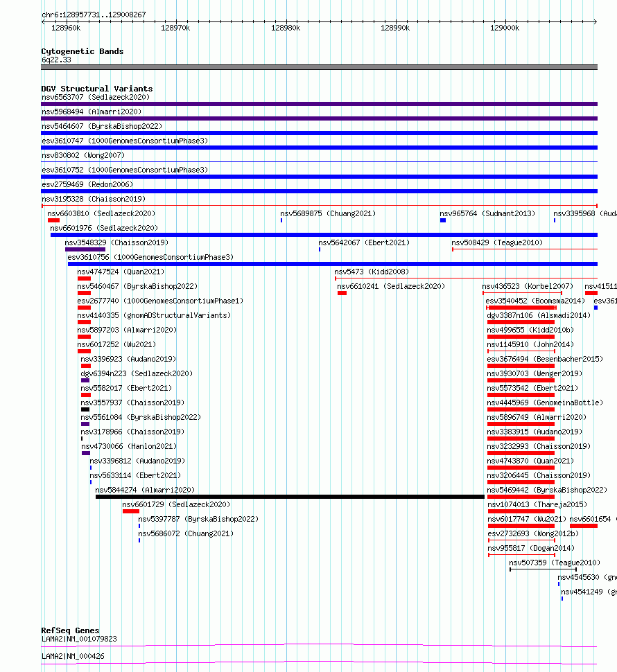The height and width of the screenshot is (672, 617).
Task: Select the nsv5473 (Kidd2008) label
Action: click(x=372, y=272)
